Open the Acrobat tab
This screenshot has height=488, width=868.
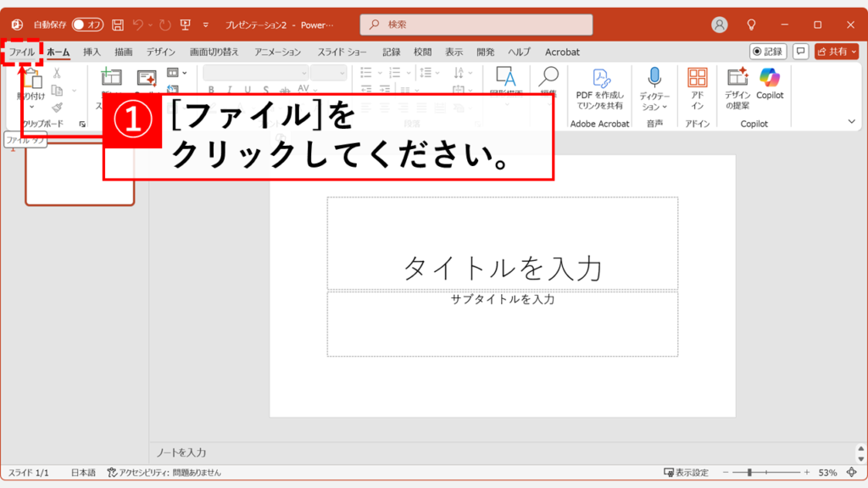tap(562, 52)
